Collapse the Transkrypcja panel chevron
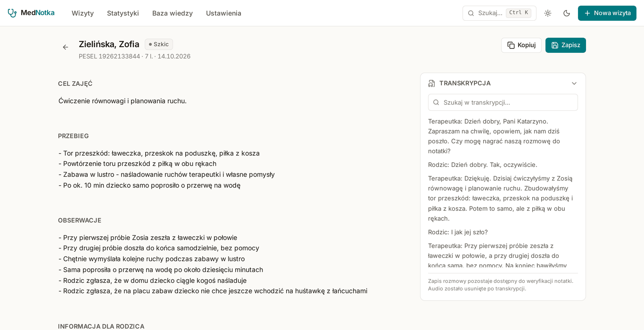Viewport: 644px width, 330px height. pyautogui.click(x=574, y=83)
